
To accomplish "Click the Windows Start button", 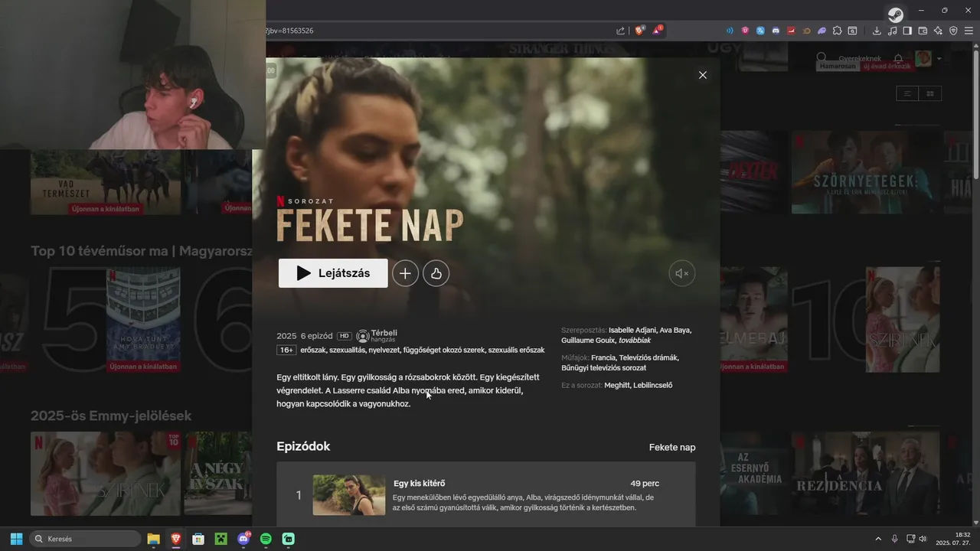I will [16, 539].
